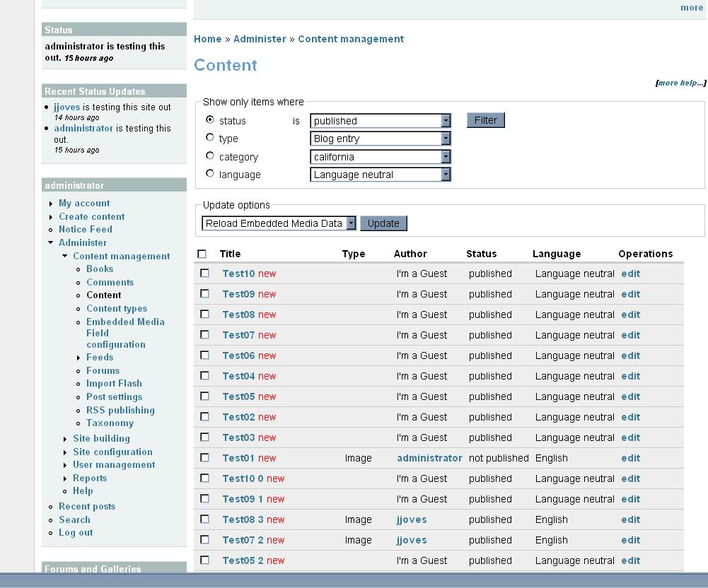This screenshot has height=588, width=708.
Task: Click the Filter button
Action: point(485,120)
